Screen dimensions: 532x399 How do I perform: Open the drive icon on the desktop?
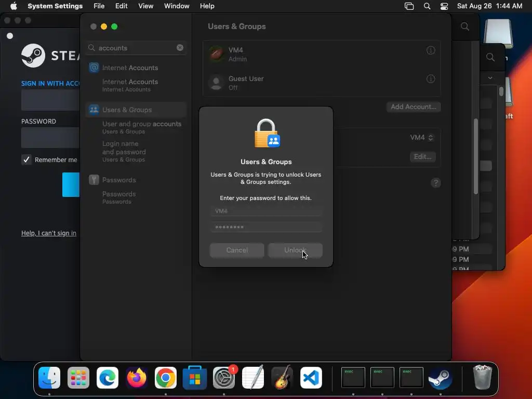498,34
